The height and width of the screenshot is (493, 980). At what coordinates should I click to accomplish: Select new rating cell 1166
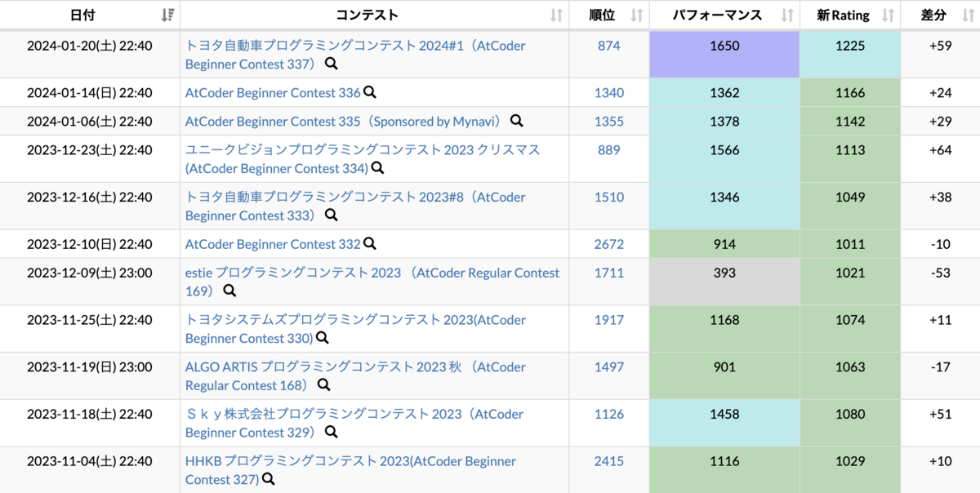[x=850, y=93]
